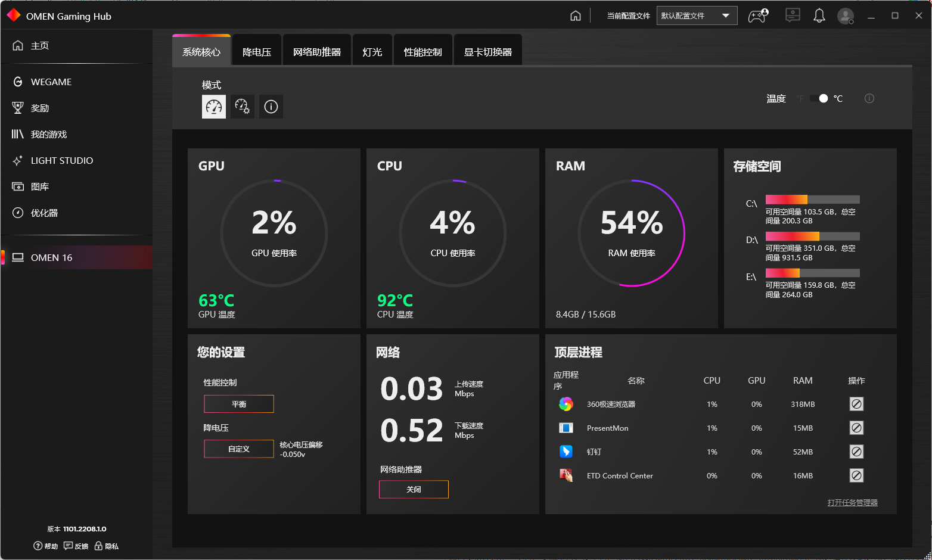Click the 360极速浏览器 app icon
This screenshot has height=560, width=932.
click(566, 404)
